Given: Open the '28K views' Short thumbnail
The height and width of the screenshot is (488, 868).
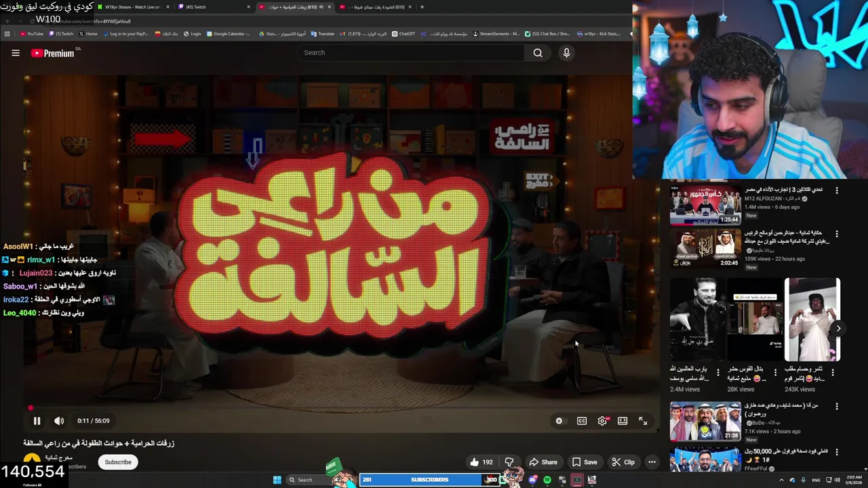Looking at the screenshot, I should click(755, 319).
